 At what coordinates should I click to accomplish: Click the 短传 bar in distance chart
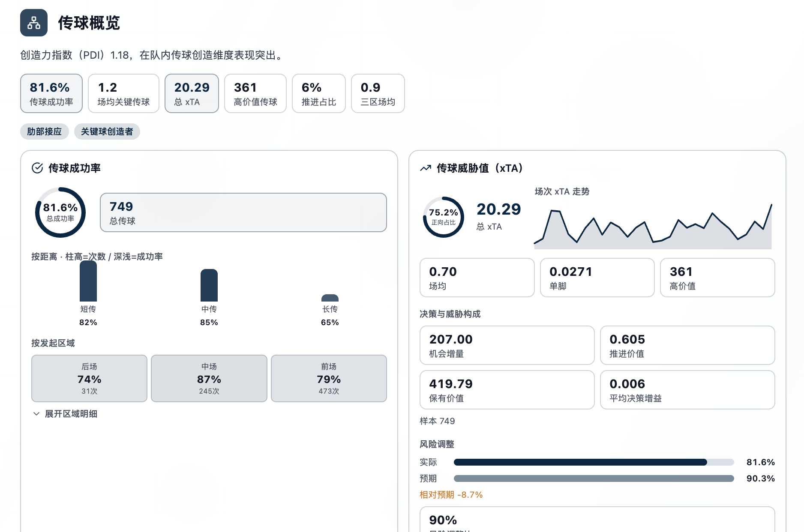coord(88,281)
